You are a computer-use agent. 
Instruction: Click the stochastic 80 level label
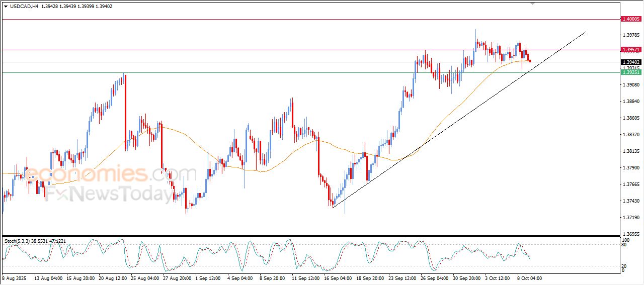[624, 245]
